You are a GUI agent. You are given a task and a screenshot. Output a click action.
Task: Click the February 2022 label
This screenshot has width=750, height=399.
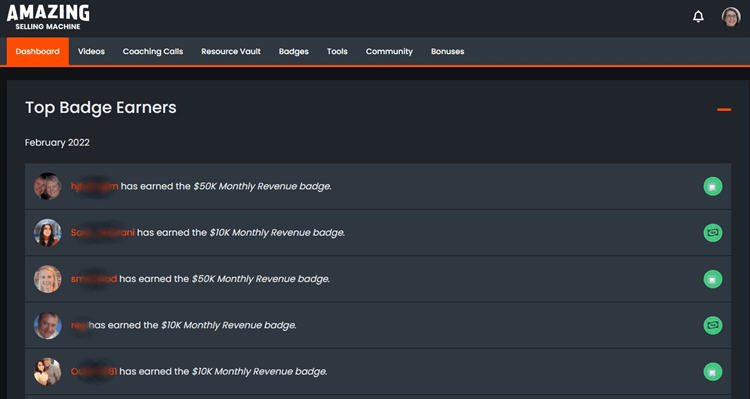point(57,143)
